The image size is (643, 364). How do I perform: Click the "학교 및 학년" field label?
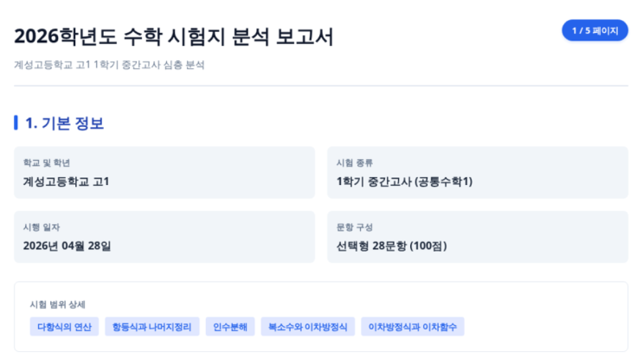[x=47, y=163]
